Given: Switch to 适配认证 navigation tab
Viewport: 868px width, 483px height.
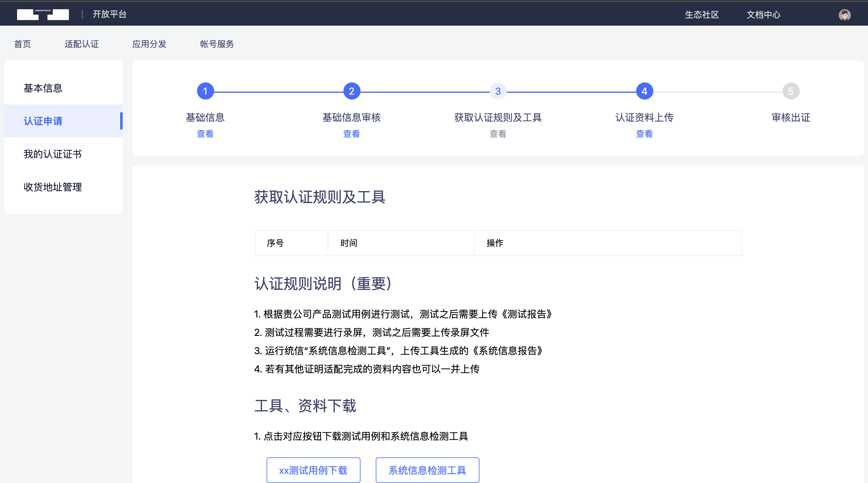Looking at the screenshot, I should (81, 44).
